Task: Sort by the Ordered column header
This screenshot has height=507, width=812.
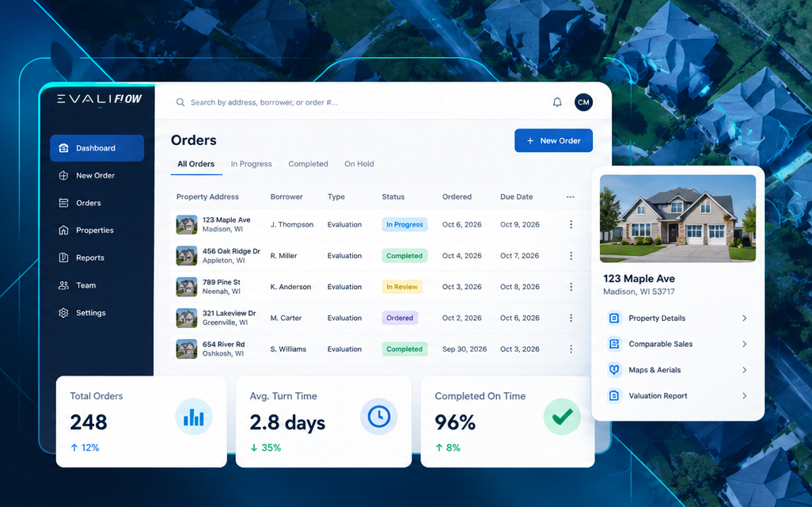Action: [x=457, y=197]
